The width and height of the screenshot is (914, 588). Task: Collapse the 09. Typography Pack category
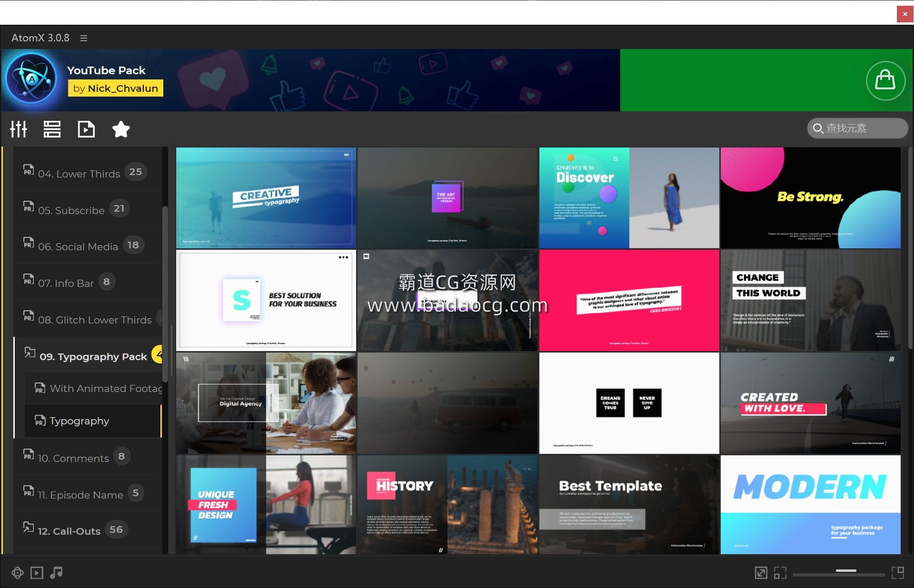88,356
